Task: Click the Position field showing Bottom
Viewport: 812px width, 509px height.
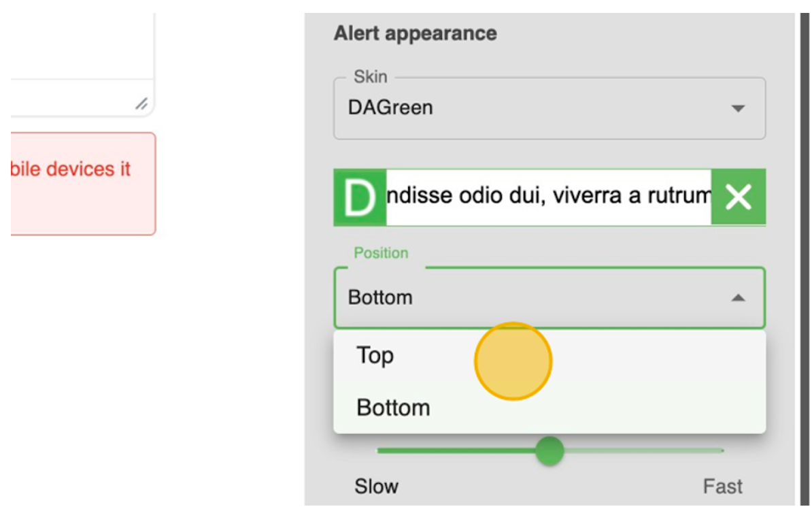Action: pos(530,298)
